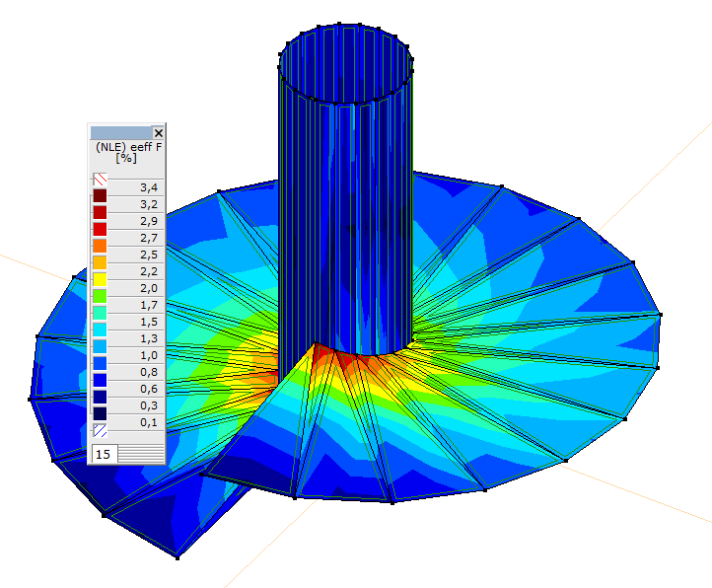This screenshot has height=588, width=712.
Task: Select the legend value 2,0
Action: click(x=149, y=288)
